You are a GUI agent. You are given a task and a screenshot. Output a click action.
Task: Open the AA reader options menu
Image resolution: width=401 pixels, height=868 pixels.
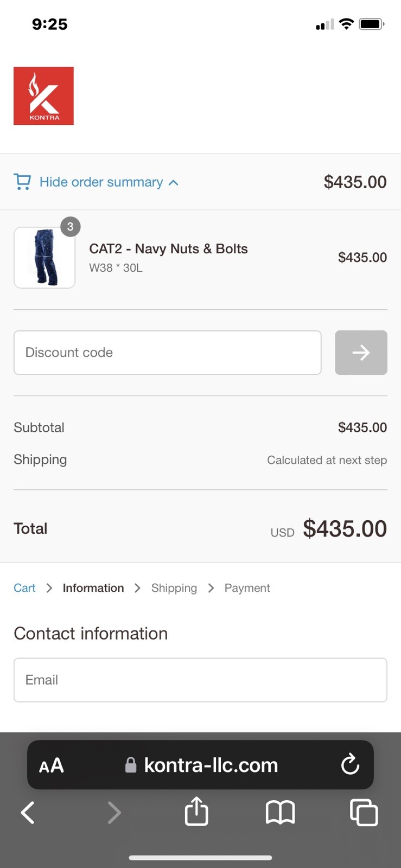[x=52, y=765]
